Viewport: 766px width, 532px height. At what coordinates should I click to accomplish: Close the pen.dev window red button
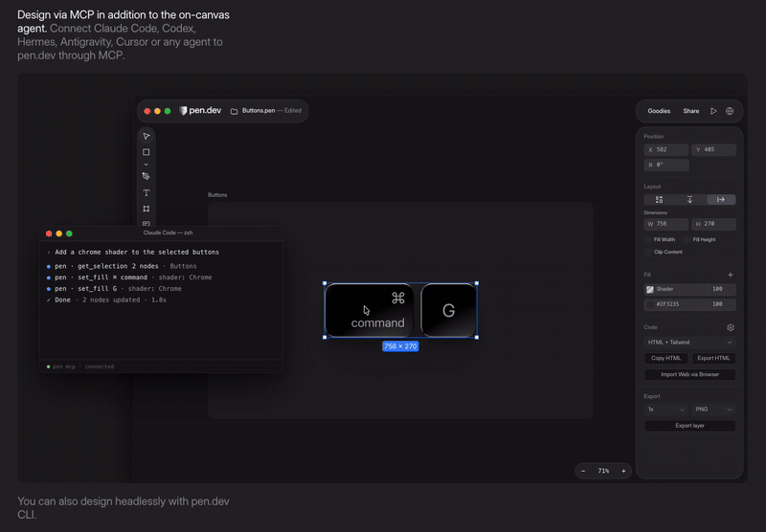(147, 111)
